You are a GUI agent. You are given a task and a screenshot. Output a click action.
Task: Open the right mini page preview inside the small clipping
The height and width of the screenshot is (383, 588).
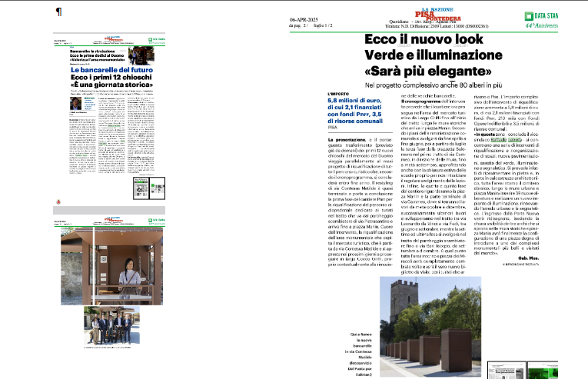[x=157, y=188]
